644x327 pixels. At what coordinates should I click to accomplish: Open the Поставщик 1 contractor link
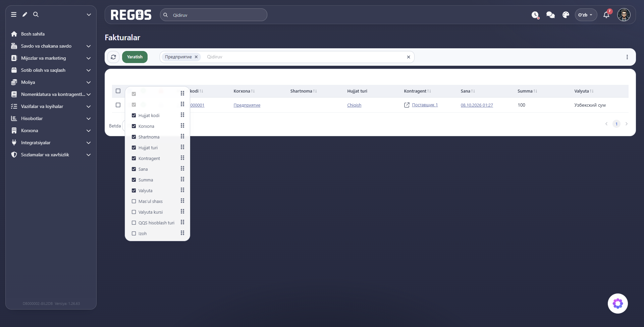click(425, 105)
